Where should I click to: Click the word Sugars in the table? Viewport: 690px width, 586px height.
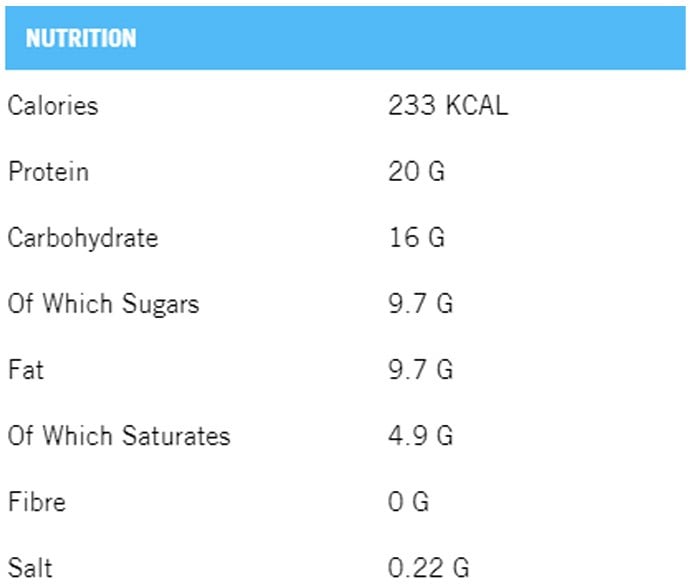click(x=160, y=304)
